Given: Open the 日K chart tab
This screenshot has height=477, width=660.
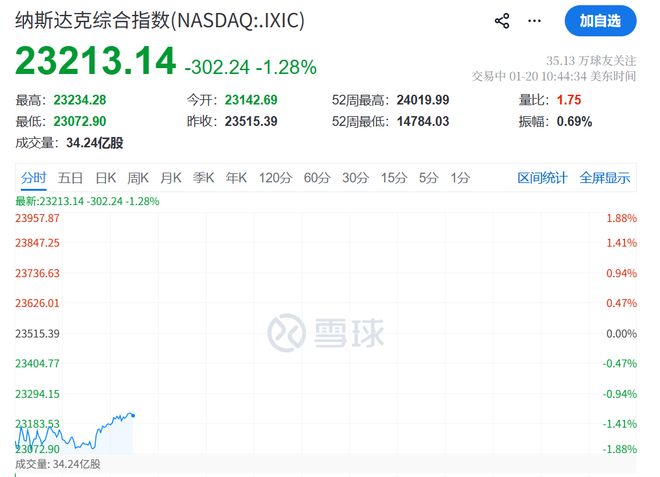Looking at the screenshot, I should pyautogui.click(x=105, y=178).
